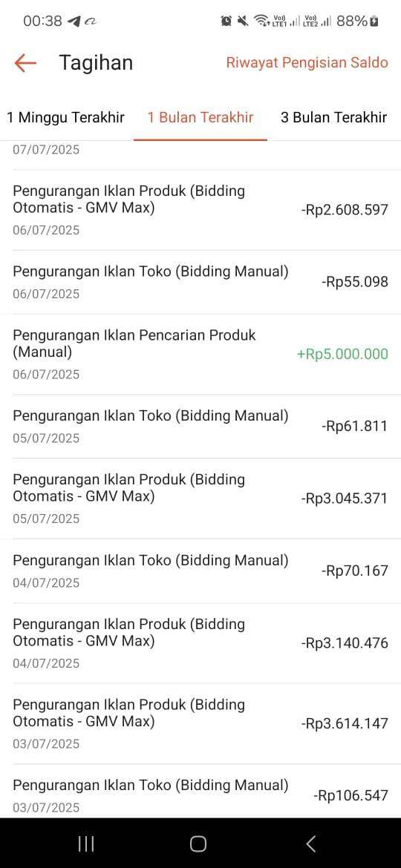Open the -Rp3.045.371 entry dated 05/07/2025
The width and height of the screenshot is (401, 868).
[200, 499]
